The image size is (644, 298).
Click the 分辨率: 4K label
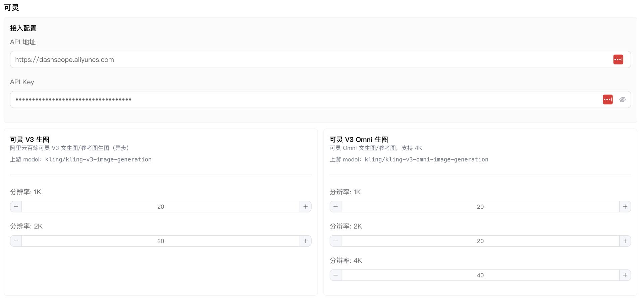pos(346,260)
